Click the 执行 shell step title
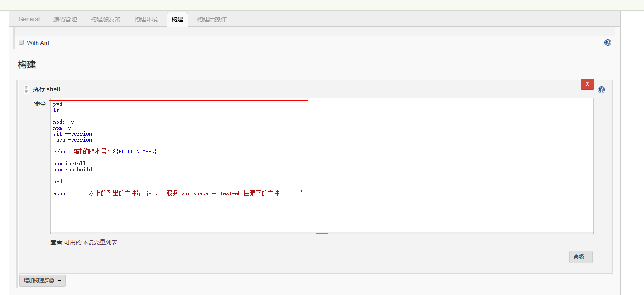The image size is (644, 295). point(46,89)
